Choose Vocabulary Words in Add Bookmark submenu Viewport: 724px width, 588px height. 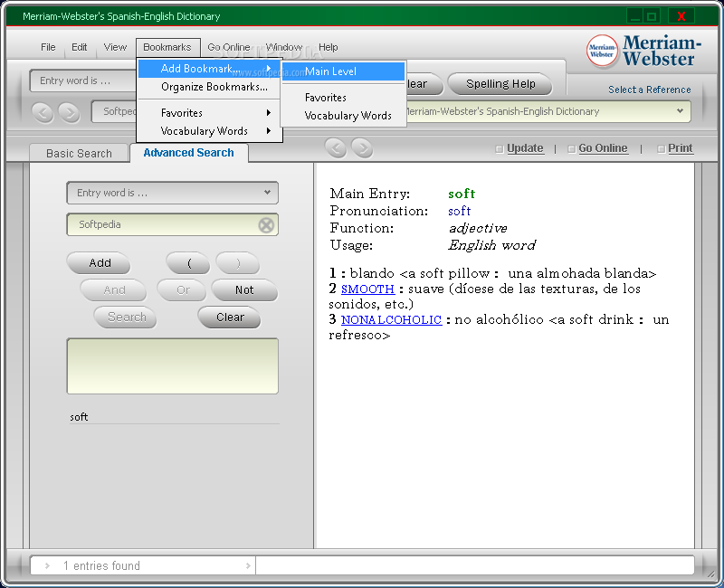tap(343, 116)
